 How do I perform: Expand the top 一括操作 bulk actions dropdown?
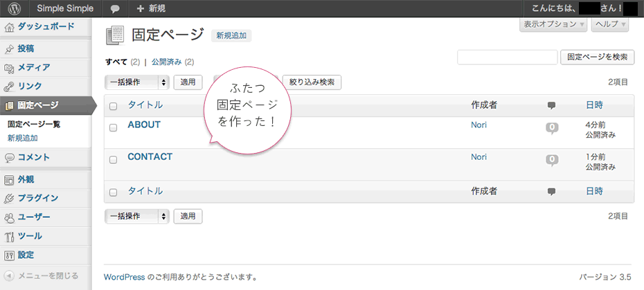(136, 82)
